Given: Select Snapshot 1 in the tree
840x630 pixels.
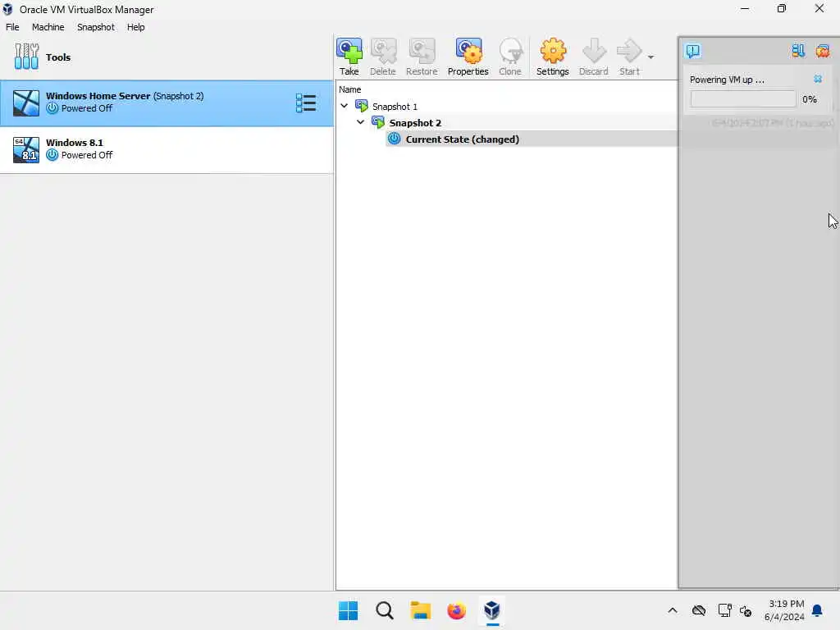Looking at the screenshot, I should (x=395, y=107).
